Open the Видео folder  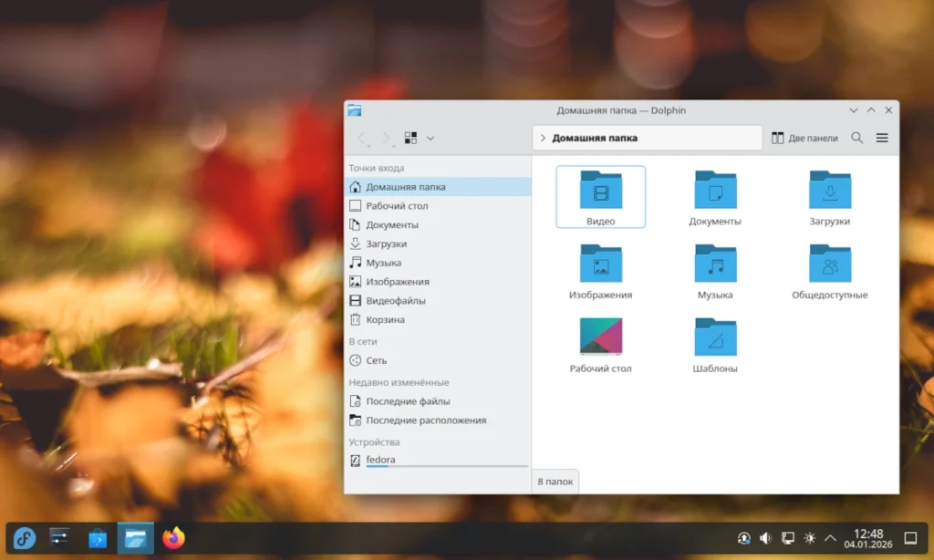point(600,197)
